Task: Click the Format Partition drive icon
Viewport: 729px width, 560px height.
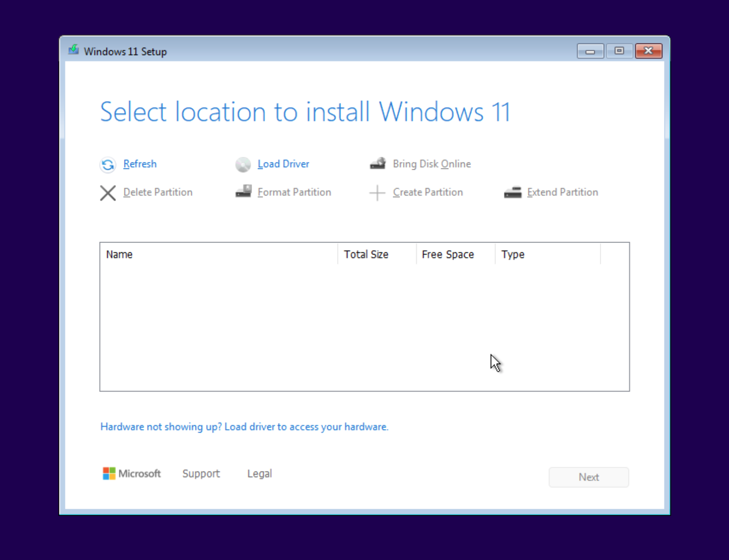Action: [x=243, y=191]
